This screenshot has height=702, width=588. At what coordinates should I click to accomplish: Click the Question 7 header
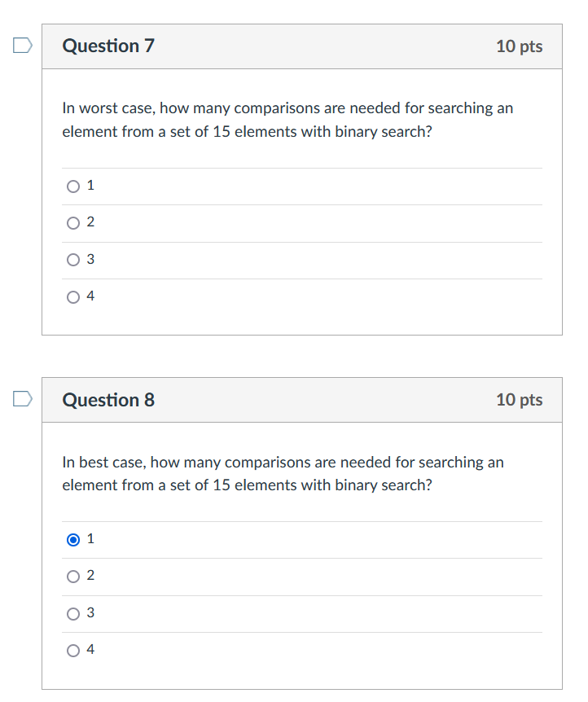[108, 46]
